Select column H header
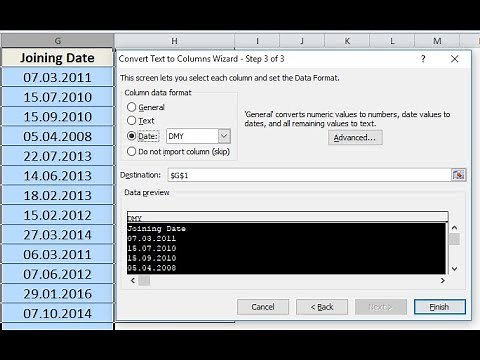Image resolution: width=480 pixels, height=360 pixels. tap(174, 41)
